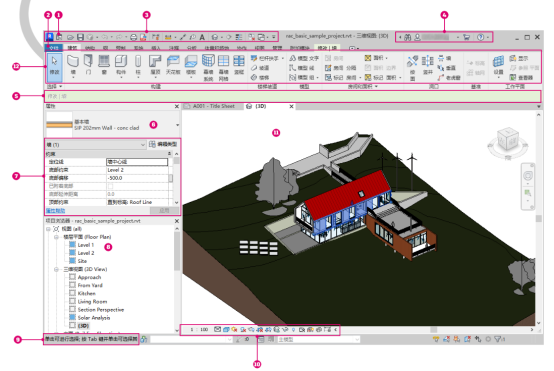
Task: Collapse the Floor Plan node in project browser
Action: click(56, 237)
